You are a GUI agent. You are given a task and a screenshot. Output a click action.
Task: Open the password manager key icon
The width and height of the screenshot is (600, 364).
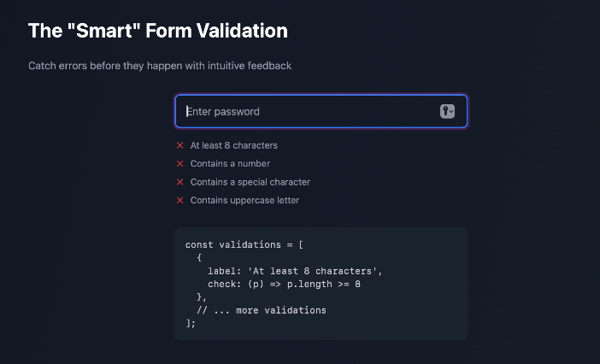[447, 111]
